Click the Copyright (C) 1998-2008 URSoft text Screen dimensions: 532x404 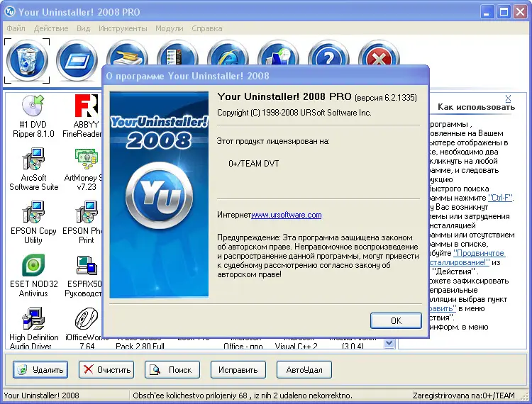click(x=294, y=113)
